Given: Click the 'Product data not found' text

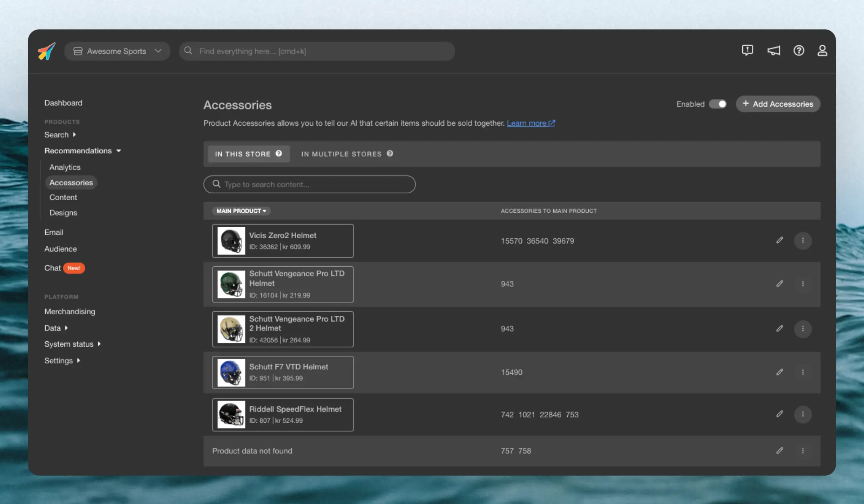Looking at the screenshot, I should point(252,451).
